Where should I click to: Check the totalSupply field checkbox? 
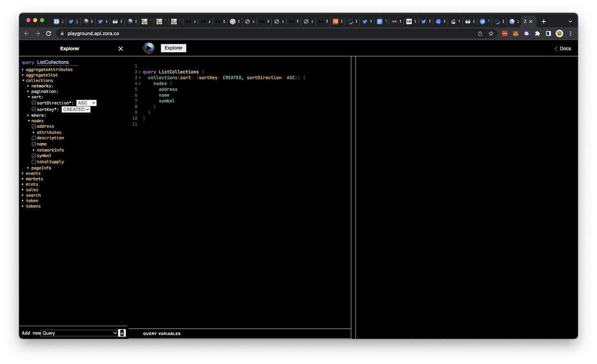click(34, 162)
